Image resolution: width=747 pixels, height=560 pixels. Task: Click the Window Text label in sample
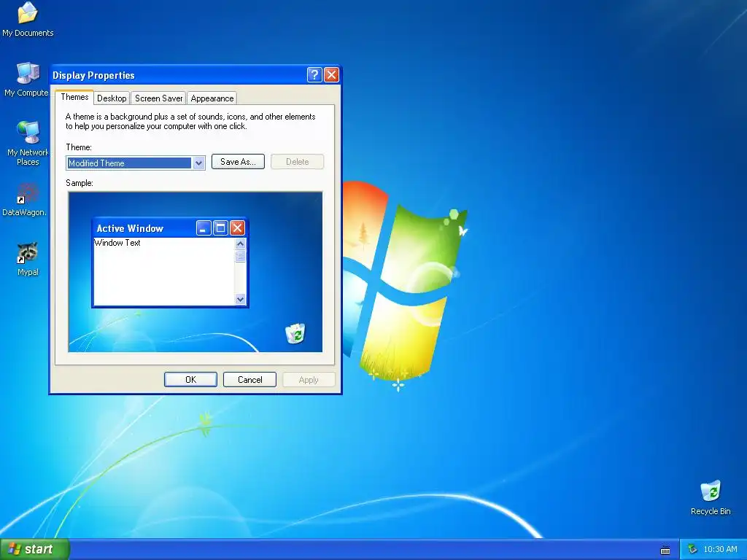pyautogui.click(x=117, y=243)
